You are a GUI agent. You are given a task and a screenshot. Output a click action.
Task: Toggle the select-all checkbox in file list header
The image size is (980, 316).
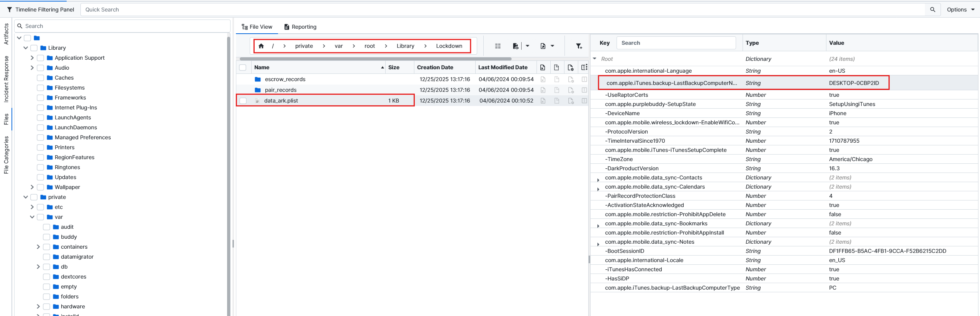click(x=243, y=67)
